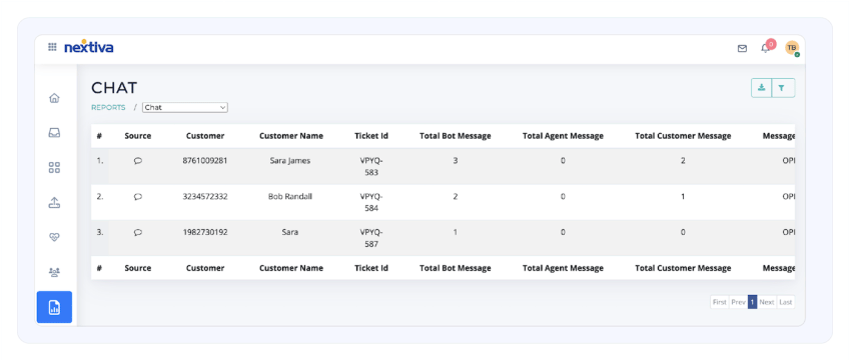Select the highlighted reports sidebar icon
This screenshot has height=361, width=850.
[x=54, y=307]
